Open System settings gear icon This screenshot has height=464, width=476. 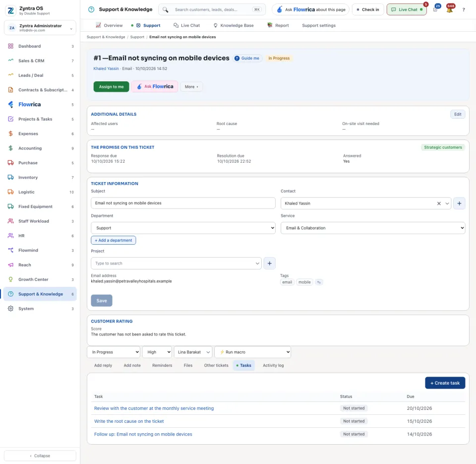coord(10,309)
